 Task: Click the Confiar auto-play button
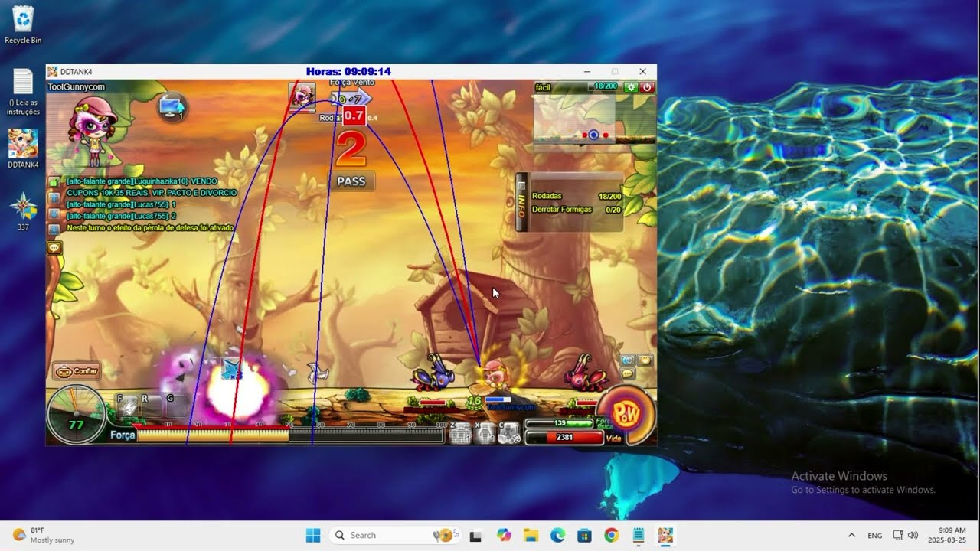point(77,371)
